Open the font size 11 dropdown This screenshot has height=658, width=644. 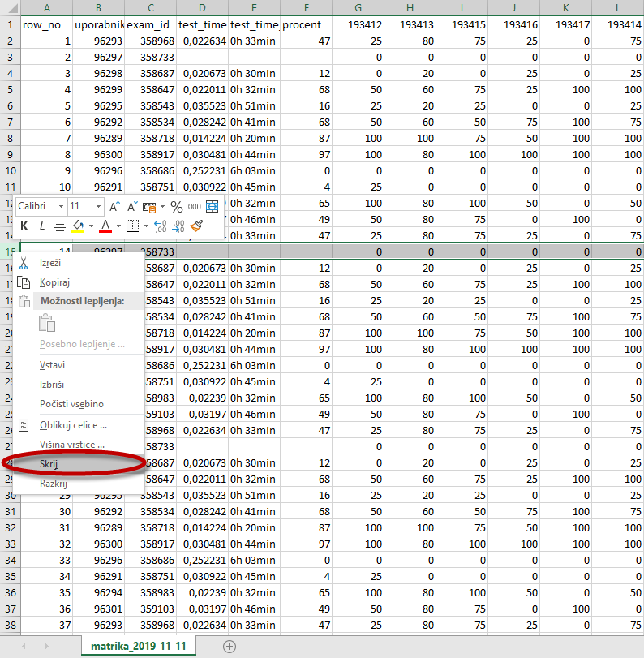pos(98,206)
